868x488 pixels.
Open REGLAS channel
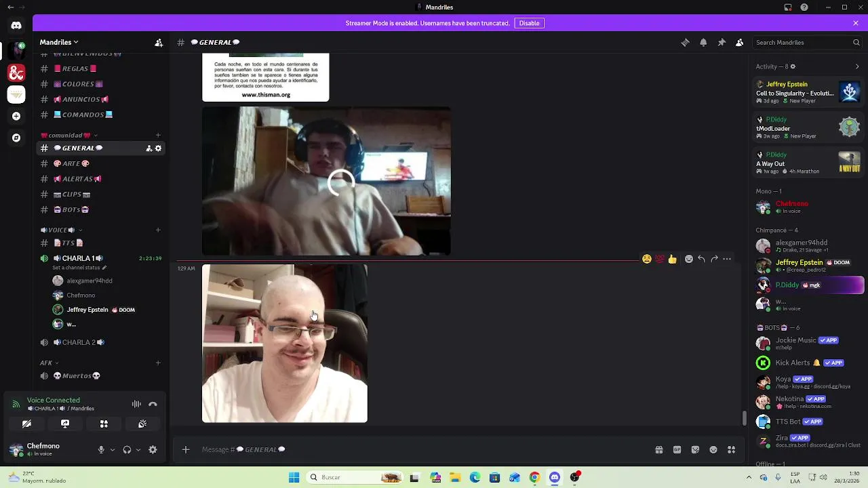point(100,68)
